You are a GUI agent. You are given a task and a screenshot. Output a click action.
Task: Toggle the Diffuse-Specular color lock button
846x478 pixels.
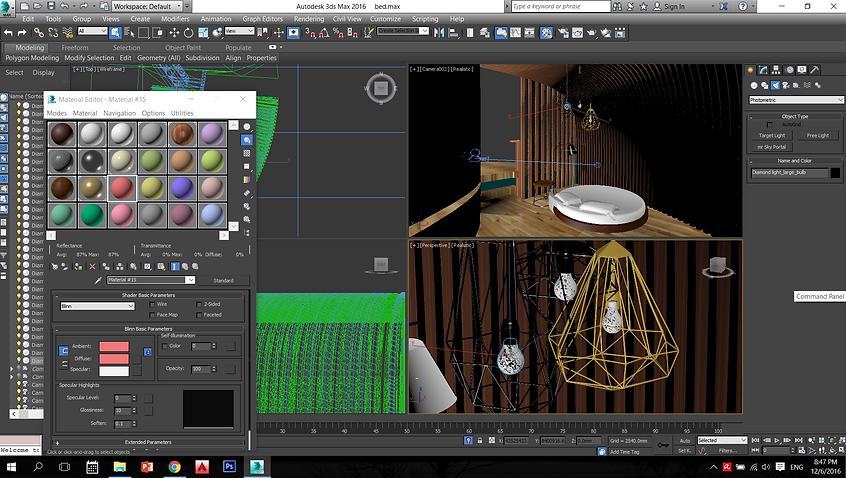point(63,364)
